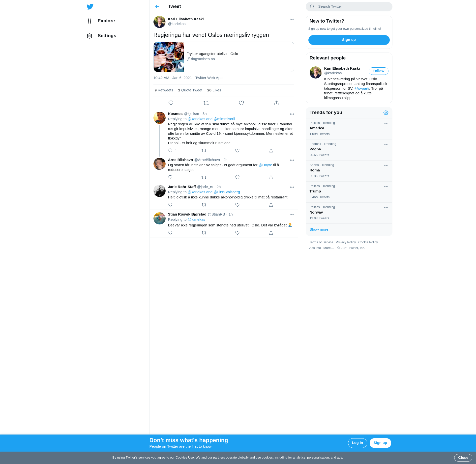This screenshot has width=476, height=464.
Task: Reply to the main tweet
Action: pos(171,103)
